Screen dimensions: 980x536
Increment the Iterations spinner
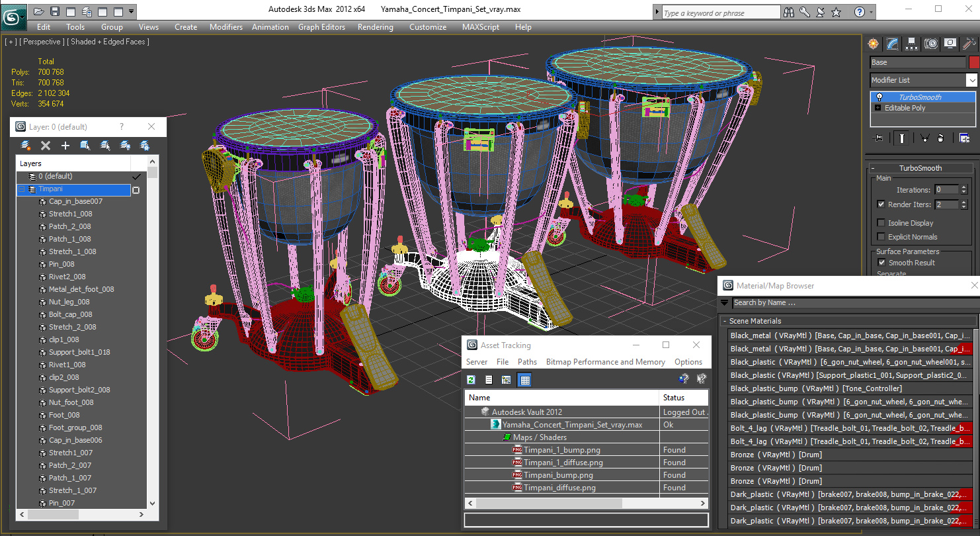point(964,187)
